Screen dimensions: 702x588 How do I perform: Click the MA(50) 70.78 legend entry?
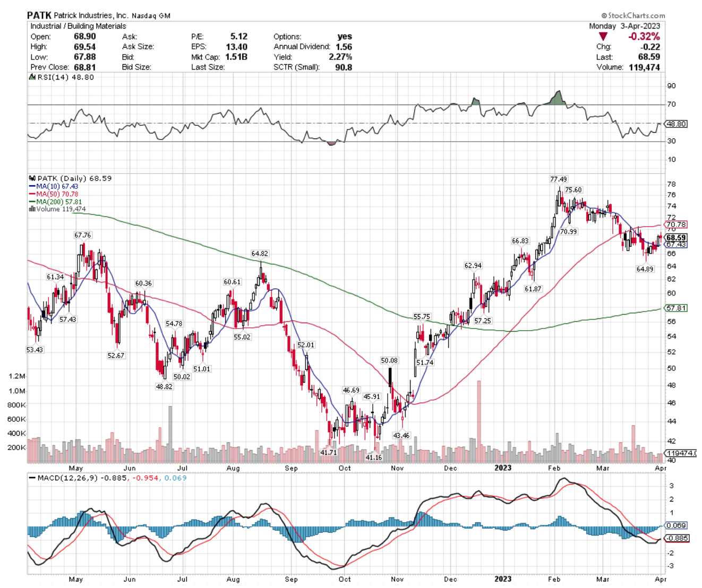tap(57, 194)
